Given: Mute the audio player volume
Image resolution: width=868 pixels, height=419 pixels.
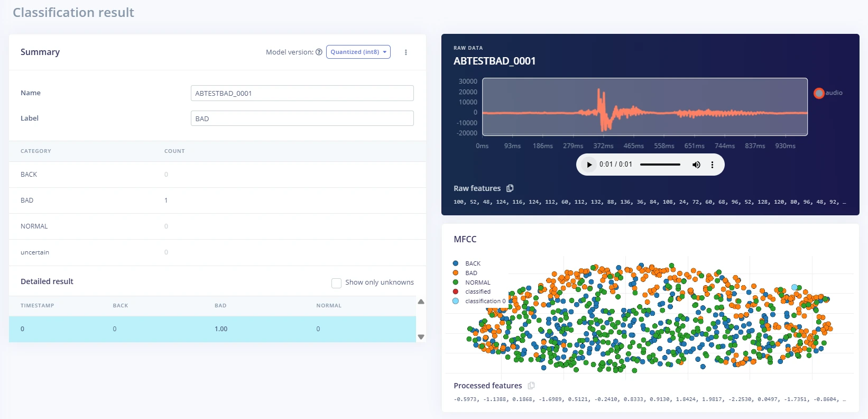Looking at the screenshot, I should (x=696, y=165).
